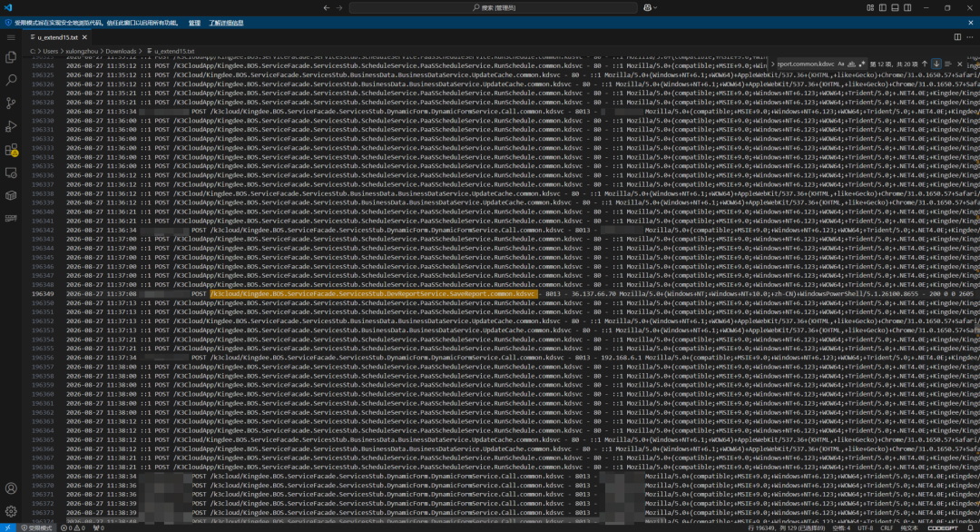Click the manage link in restricted mode banner

coord(194,23)
